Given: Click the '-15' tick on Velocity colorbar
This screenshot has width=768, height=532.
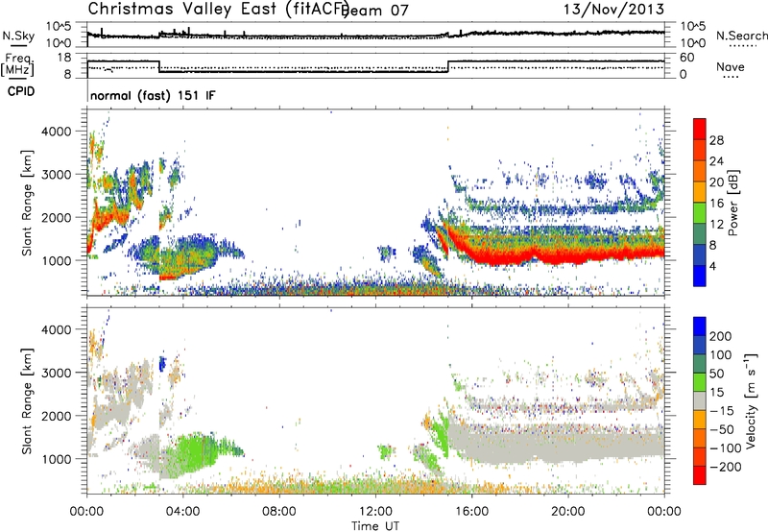Looking at the screenshot, I should (721, 411).
